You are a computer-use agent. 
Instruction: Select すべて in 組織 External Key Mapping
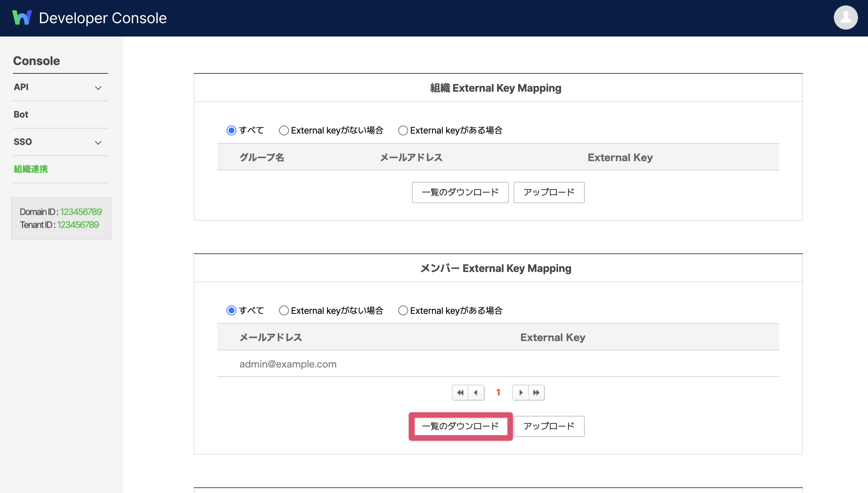(x=231, y=130)
